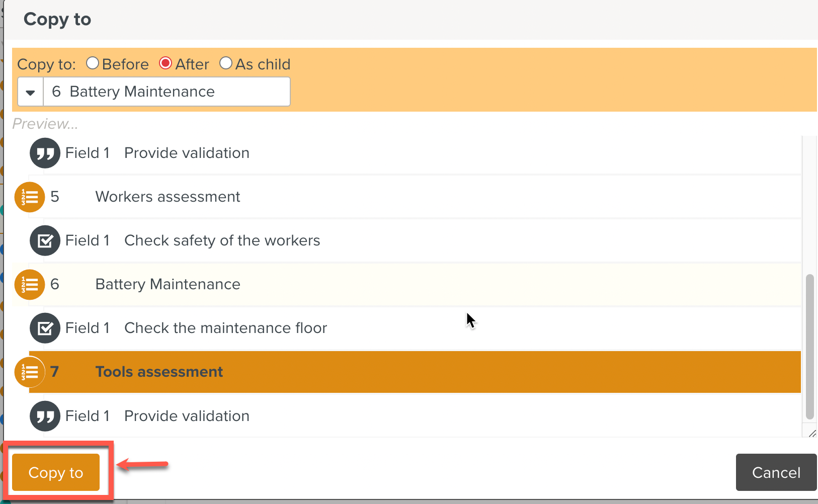This screenshot has height=504, width=818.
Task: Click the preview list vertical scrollbar
Action: [809, 346]
